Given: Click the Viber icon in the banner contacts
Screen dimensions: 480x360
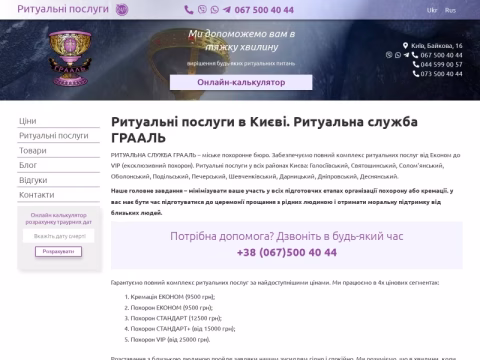Looking at the screenshot, I should (389, 55).
